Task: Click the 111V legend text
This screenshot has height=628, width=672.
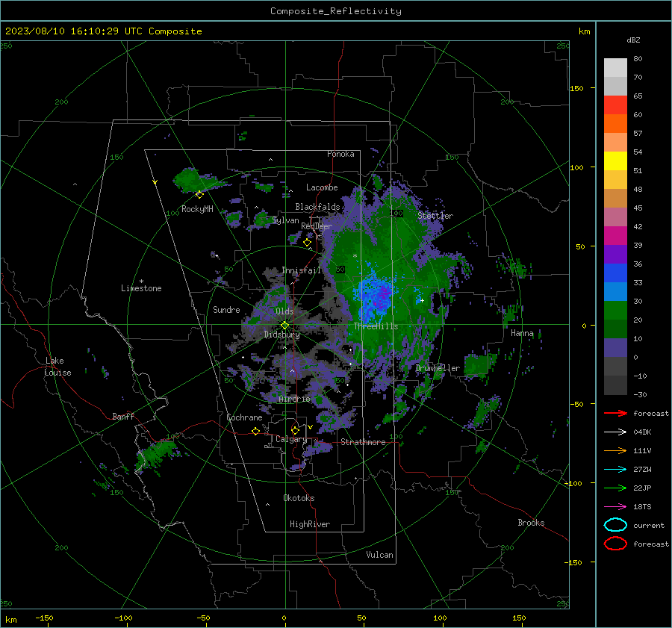Action: [x=642, y=450]
